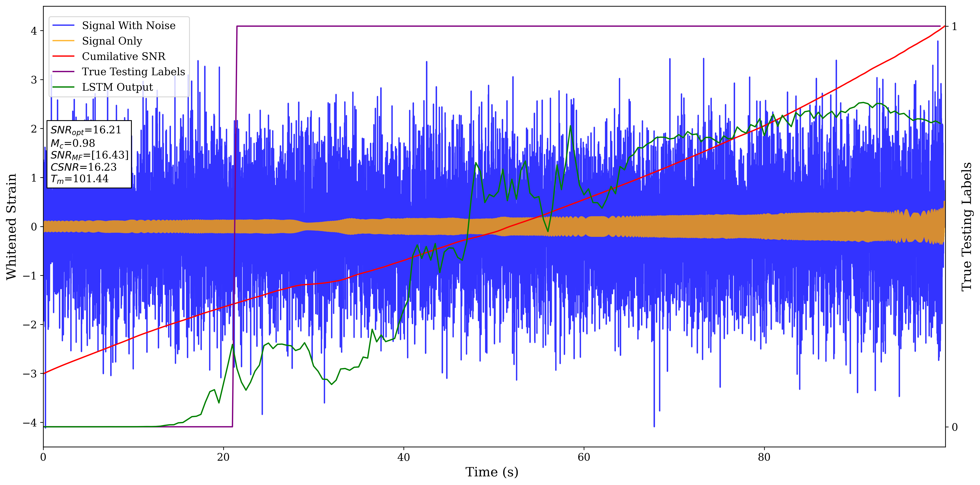
Task: Click the True Testing Labels legend entry
Action: tap(133, 72)
